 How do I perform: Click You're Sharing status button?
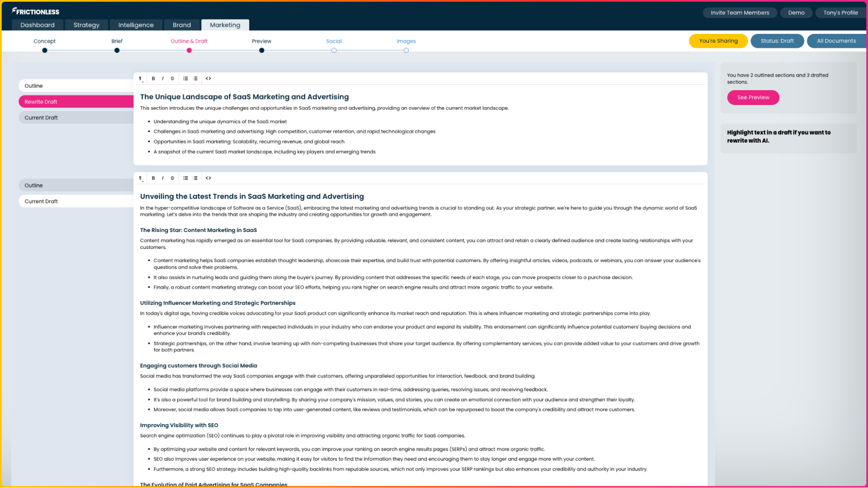(718, 40)
